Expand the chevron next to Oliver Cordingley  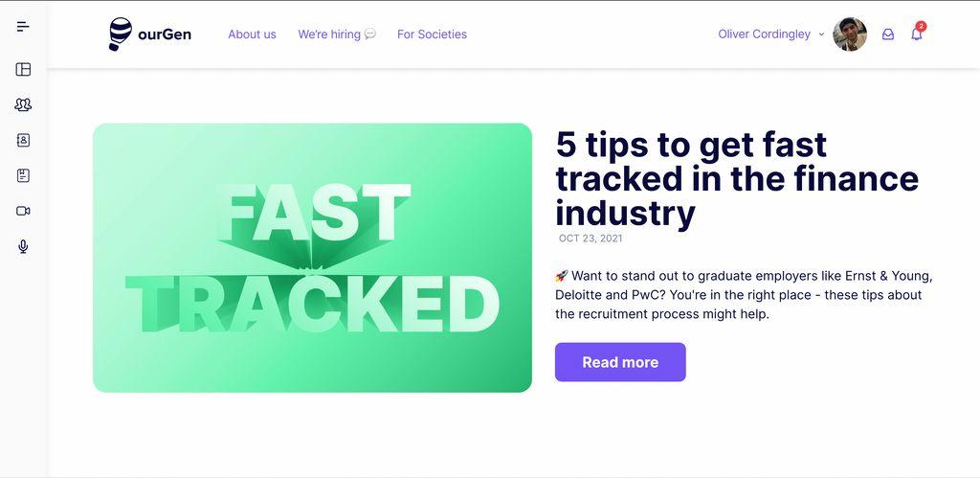tap(821, 34)
